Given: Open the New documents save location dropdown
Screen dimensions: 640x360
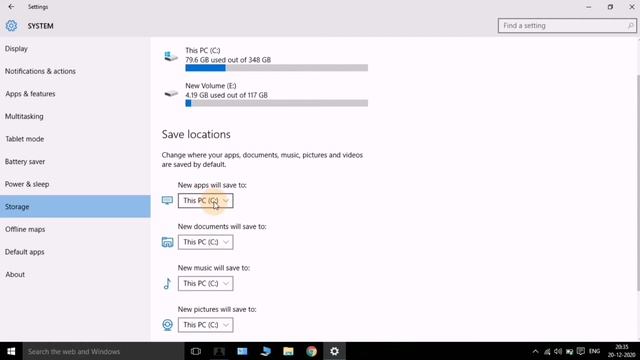Looking at the screenshot, I should (205, 242).
